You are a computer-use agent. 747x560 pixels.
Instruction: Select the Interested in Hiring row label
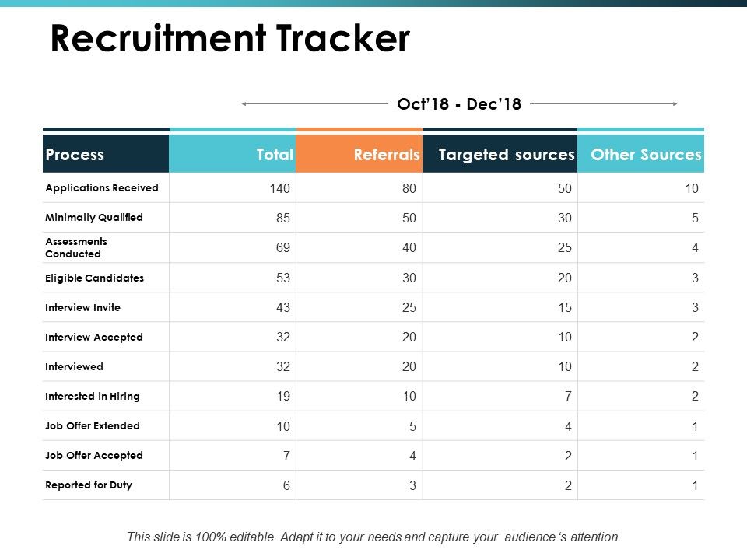click(x=93, y=396)
